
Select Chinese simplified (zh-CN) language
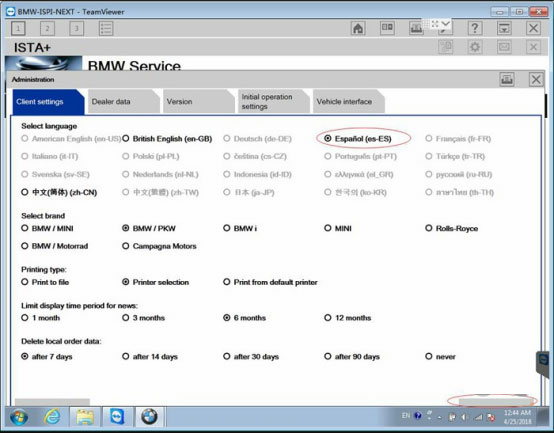pyautogui.click(x=59, y=192)
